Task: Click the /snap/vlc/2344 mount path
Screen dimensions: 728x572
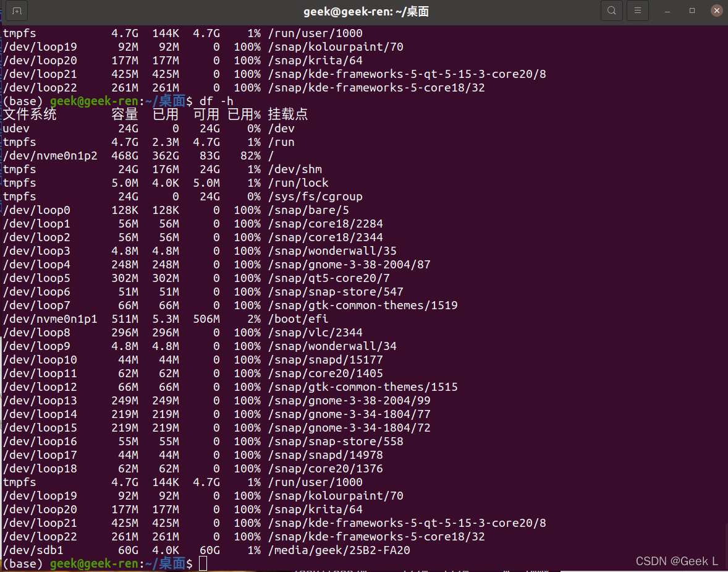Action: tap(315, 332)
